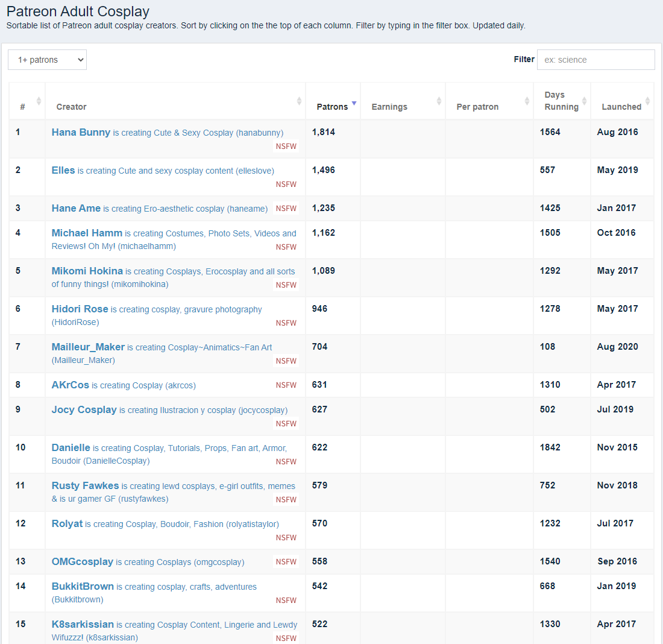Click the sort arrows beside Earnings
Screen dimensions: 663x644
439,101
